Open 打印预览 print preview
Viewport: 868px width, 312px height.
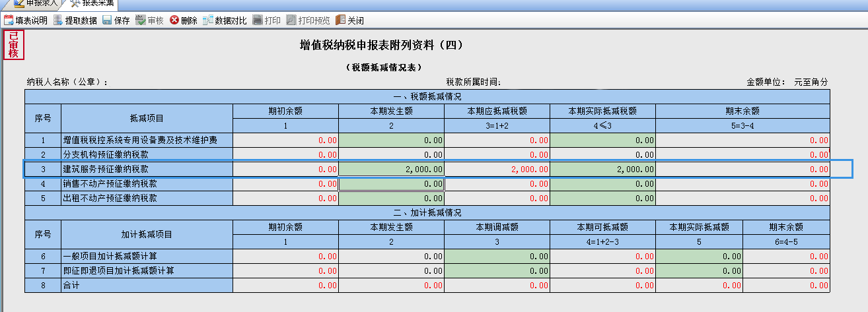308,20
